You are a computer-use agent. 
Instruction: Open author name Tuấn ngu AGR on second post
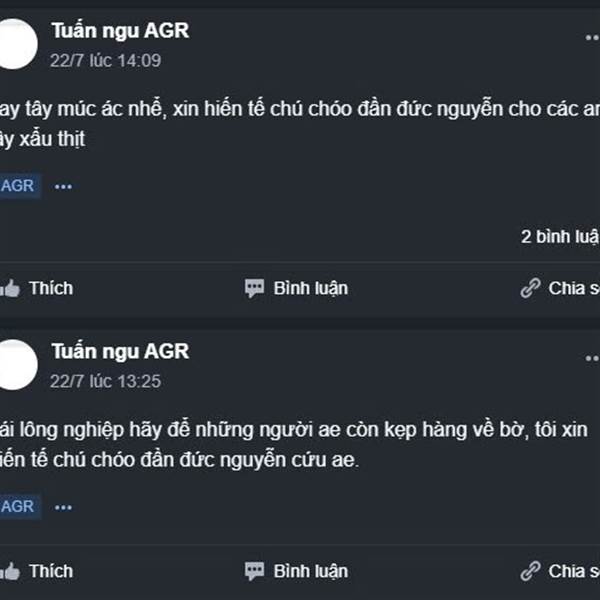(120, 352)
